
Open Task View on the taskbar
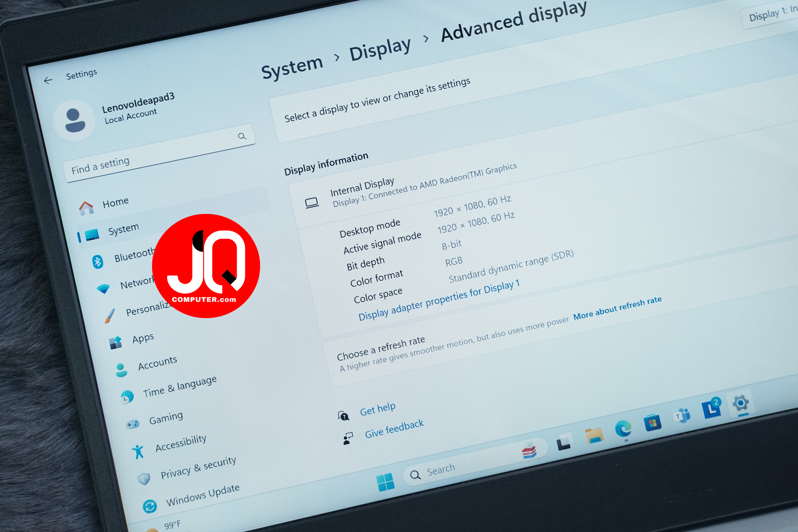[564, 441]
